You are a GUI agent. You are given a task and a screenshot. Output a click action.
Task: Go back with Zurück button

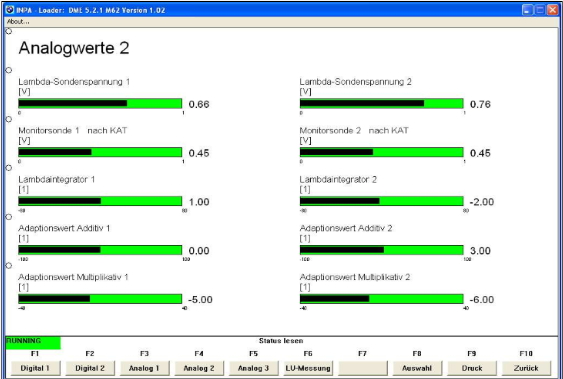pyautogui.click(x=526, y=368)
